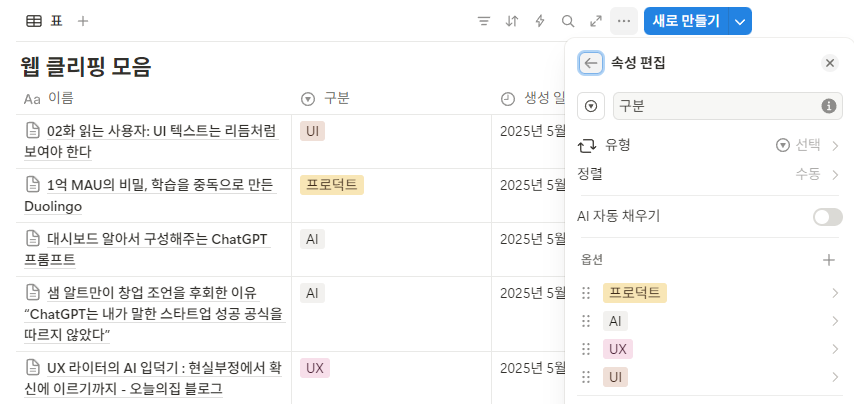Select the 표 view tab
Screen dimensions: 854x404
45,21
